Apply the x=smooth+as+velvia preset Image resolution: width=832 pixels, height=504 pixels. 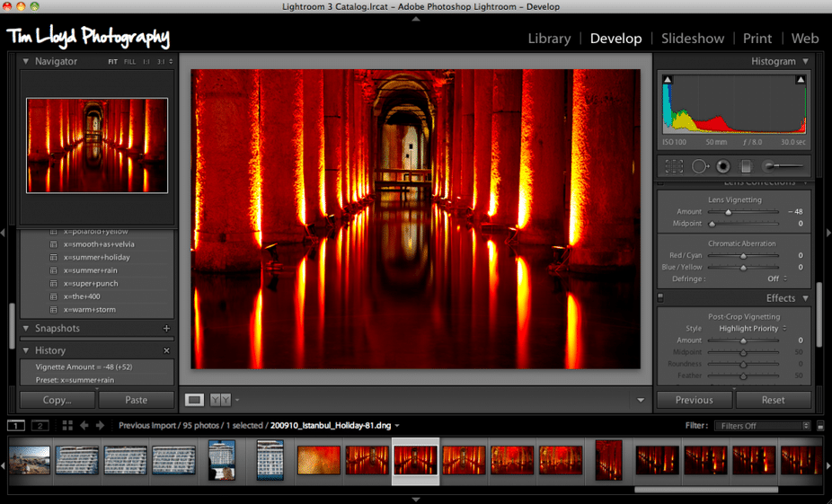[99, 244]
